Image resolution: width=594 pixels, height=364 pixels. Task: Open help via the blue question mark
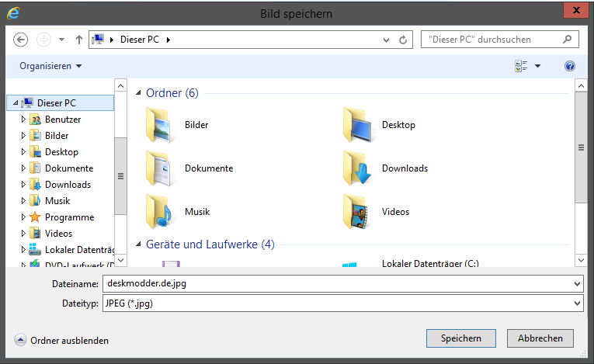click(x=570, y=66)
